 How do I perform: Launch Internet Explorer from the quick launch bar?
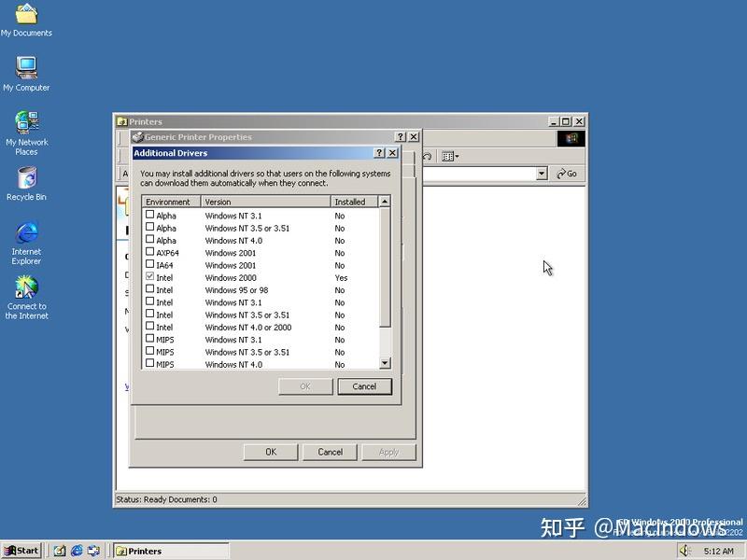[x=77, y=550]
